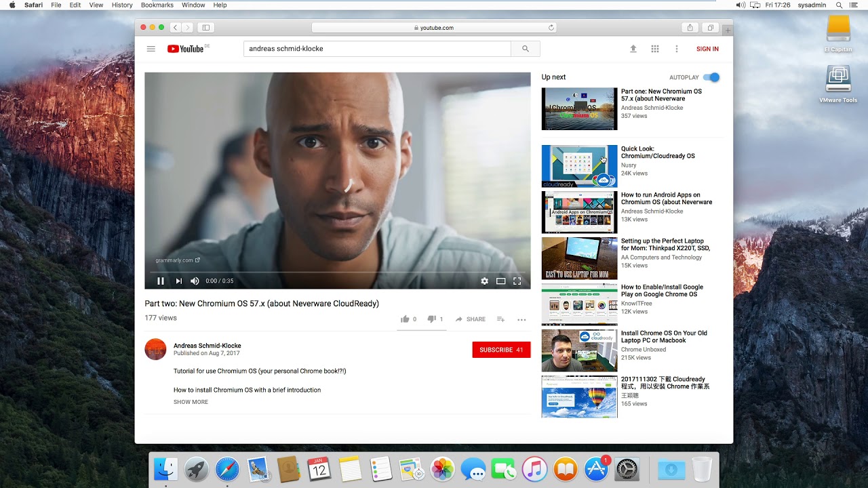Open Notification Center icon
The width and height of the screenshot is (868, 488).
point(855,5)
